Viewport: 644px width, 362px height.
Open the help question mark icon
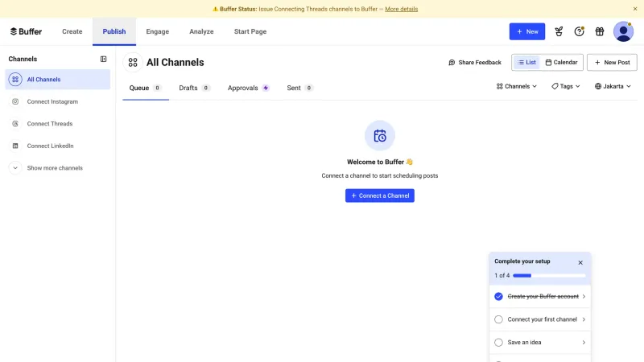pos(579,31)
